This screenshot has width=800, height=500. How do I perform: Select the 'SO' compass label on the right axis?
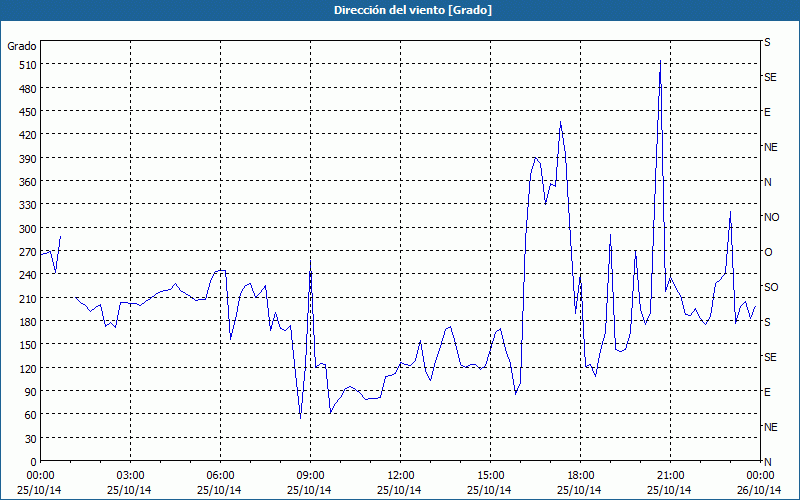point(771,287)
